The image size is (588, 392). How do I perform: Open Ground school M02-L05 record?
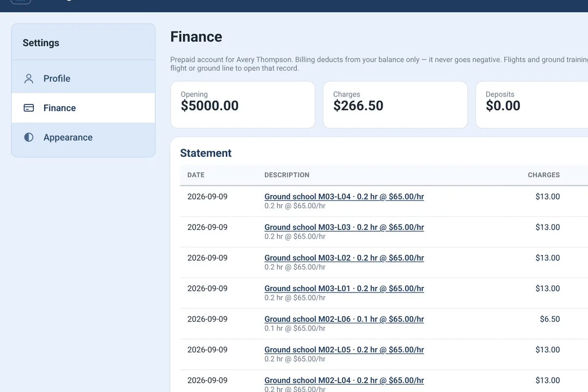(x=344, y=350)
